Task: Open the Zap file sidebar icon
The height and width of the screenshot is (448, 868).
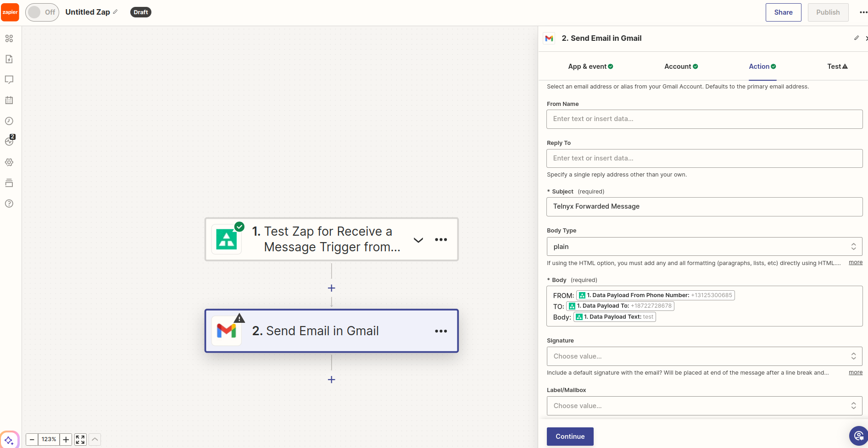Action: click(9, 59)
